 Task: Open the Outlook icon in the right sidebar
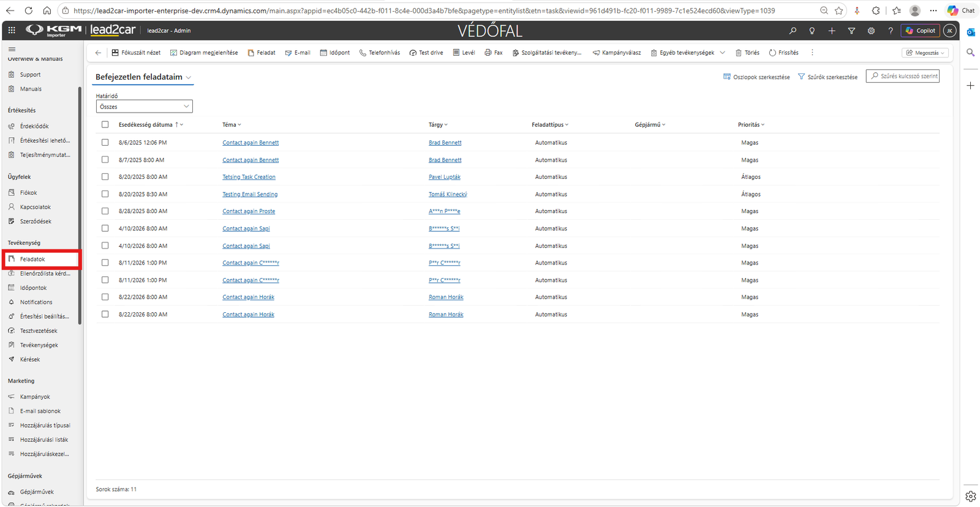point(971,32)
